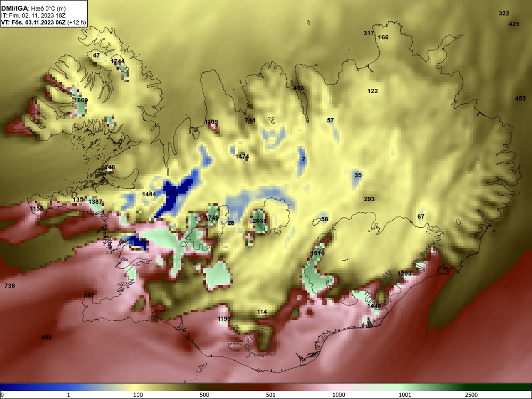This screenshot has height=399, width=532.
Task: Select the legend tick label 2500
Action: click(x=471, y=395)
